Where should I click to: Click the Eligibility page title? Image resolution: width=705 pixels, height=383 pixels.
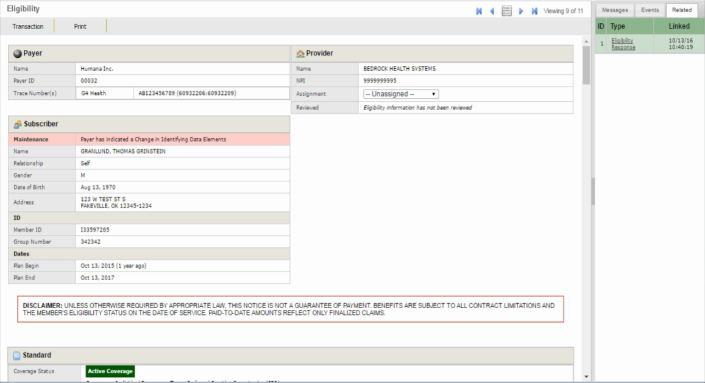23,9
